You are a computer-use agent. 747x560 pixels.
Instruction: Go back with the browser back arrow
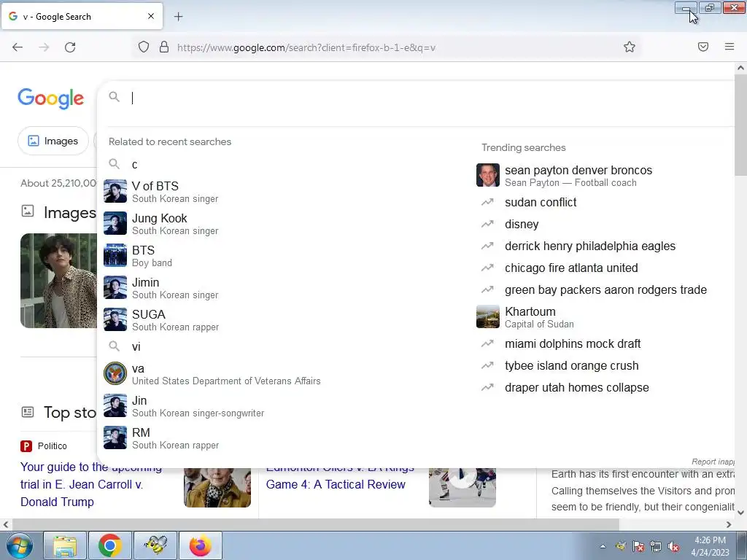(x=18, y=47)
